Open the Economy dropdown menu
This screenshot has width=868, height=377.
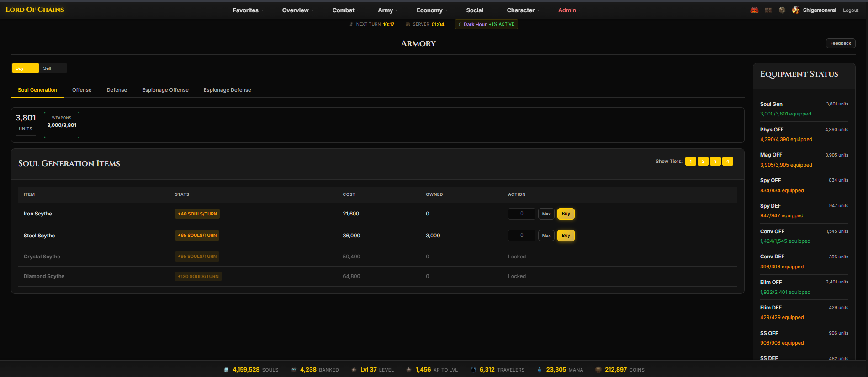432,10
